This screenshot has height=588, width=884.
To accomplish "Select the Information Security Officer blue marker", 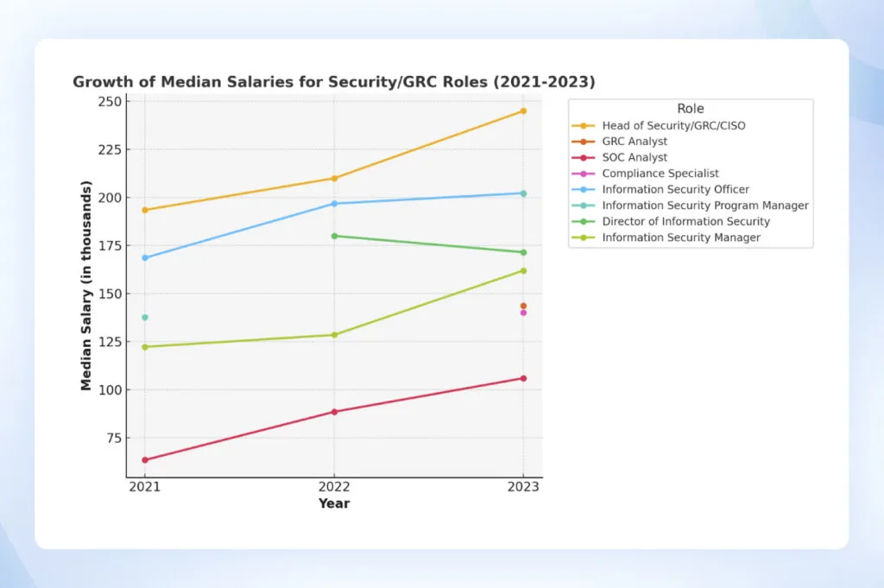I will [583, 189].
